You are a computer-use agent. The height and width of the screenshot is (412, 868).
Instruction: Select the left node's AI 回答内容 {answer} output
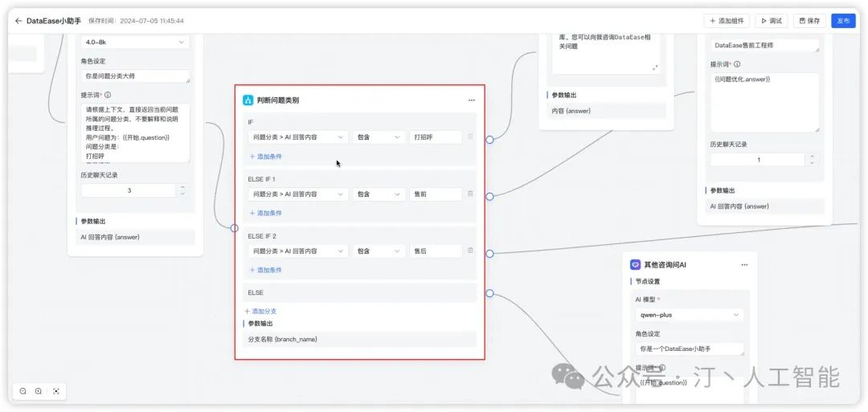(x=110, y=237)
